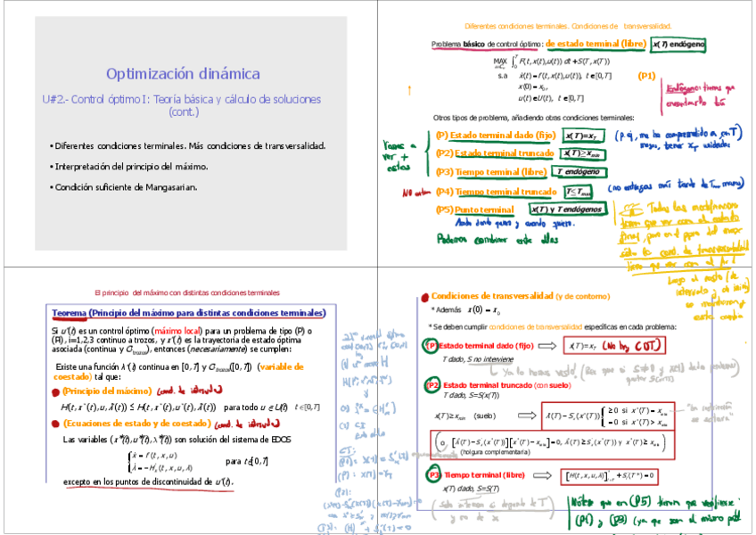Click the red words "máximo local"
This screenshot has height=535, width=756.
tap(177, 331)
